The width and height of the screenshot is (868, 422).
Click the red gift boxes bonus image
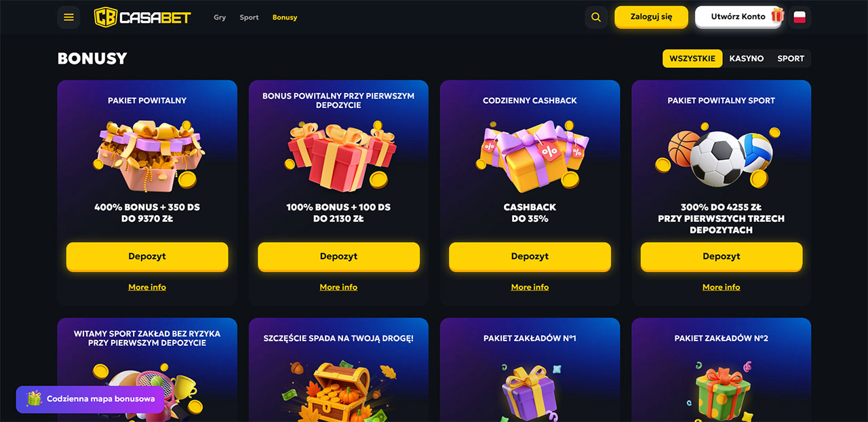[x=339, y=156]
